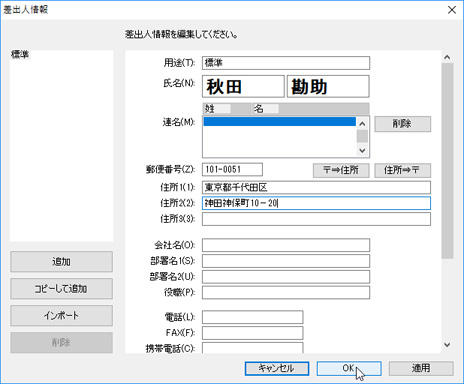Select 標準 entry in the sender list
The height and width of the screenshot is (384, 464).
[20, 54]
